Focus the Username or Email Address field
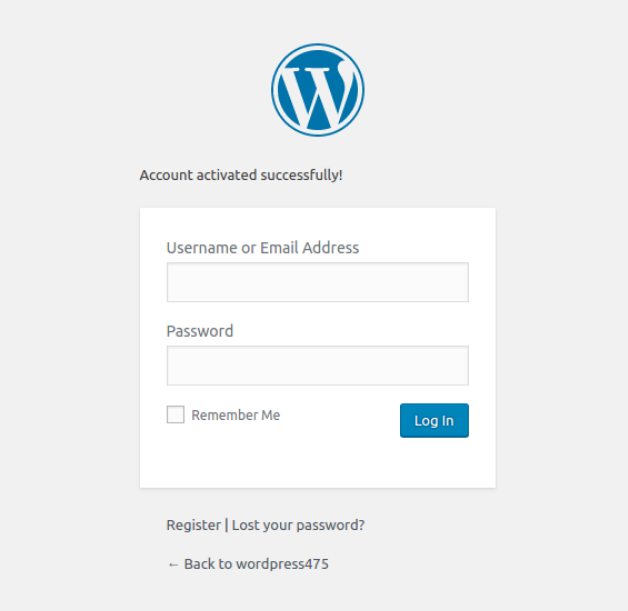Viewport: 628px width, 611px height. (x=317, y=282)
